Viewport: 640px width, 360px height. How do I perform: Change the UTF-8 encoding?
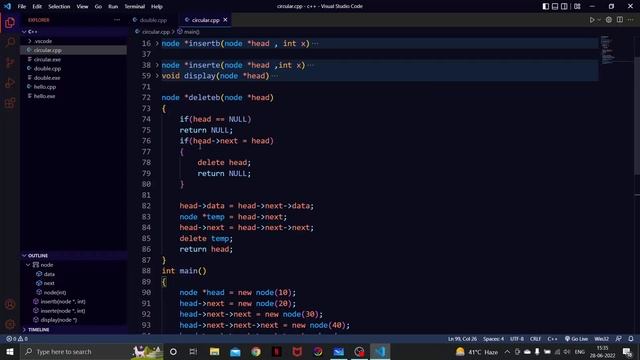pos(517,339)
